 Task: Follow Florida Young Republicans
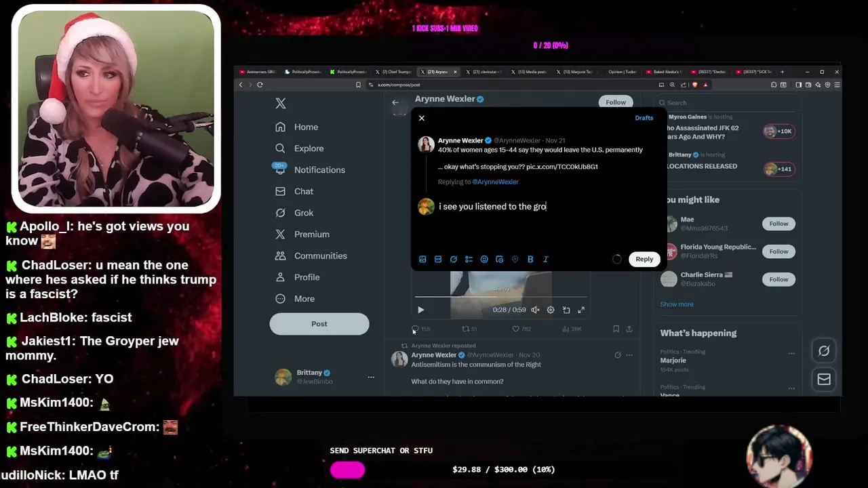coord(778,251)
